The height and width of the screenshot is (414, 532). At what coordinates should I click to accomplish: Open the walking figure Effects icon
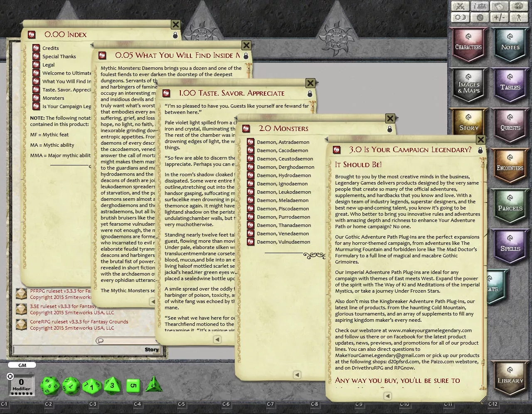point(518,17)
